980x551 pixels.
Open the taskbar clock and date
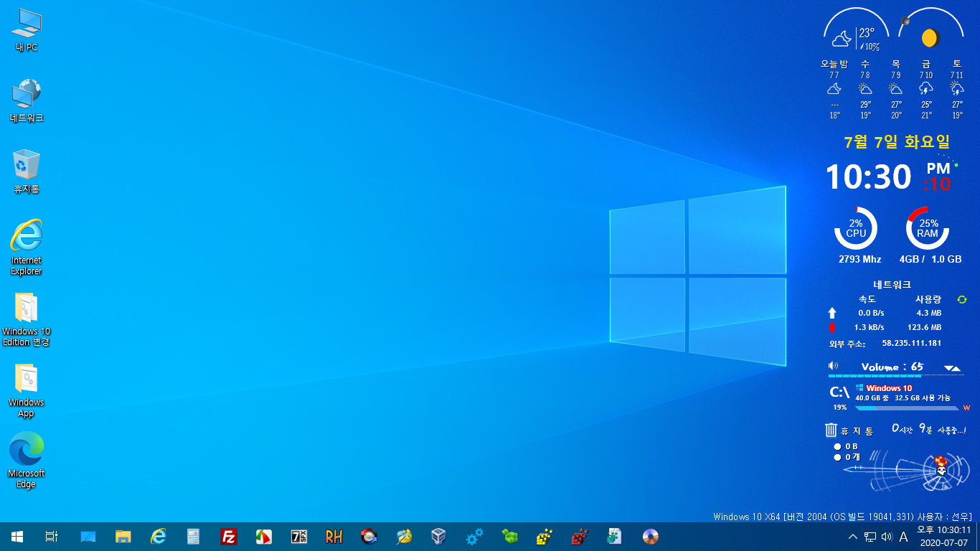click(x=943, y=537)
